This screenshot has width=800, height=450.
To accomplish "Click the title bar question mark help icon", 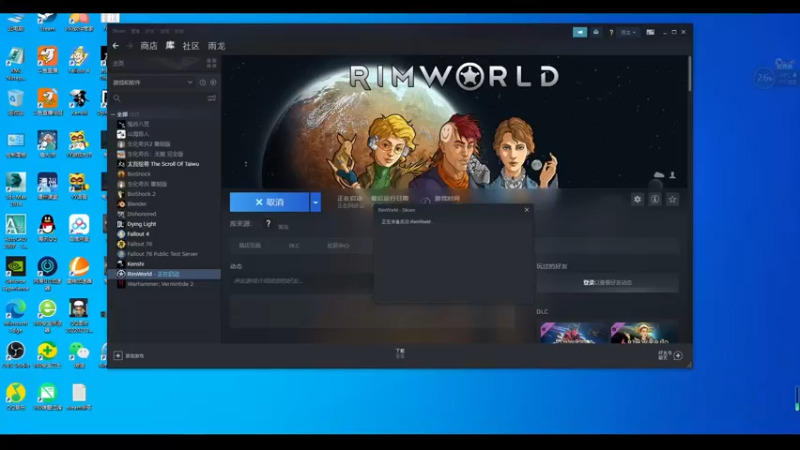I will tap(611, 32).
